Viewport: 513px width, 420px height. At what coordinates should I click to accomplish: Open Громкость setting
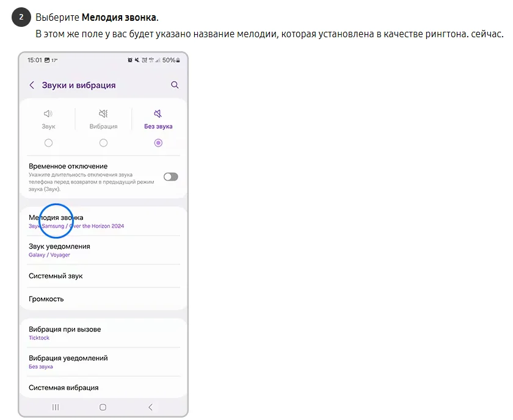pyautogui.click(x=103, y=299)
